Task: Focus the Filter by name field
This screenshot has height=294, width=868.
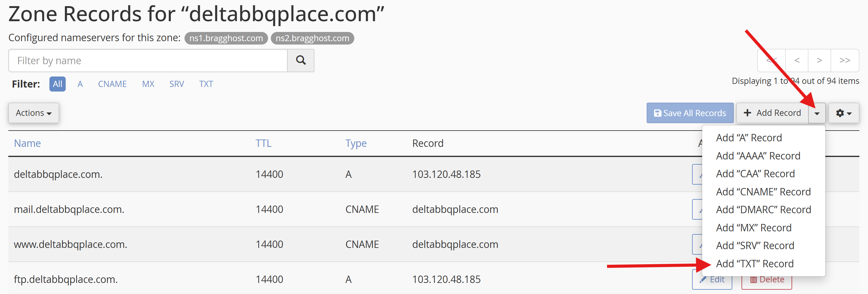Action: point(148,61)
